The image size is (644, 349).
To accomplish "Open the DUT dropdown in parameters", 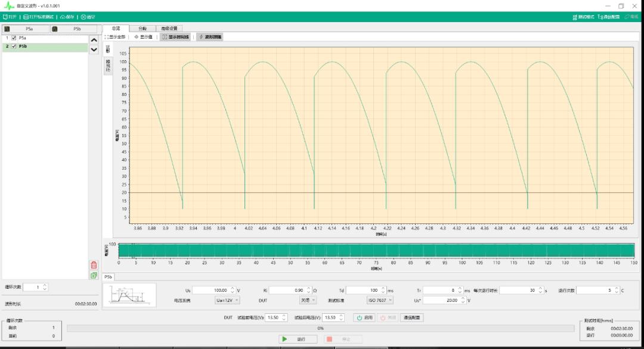I will 308,300.
